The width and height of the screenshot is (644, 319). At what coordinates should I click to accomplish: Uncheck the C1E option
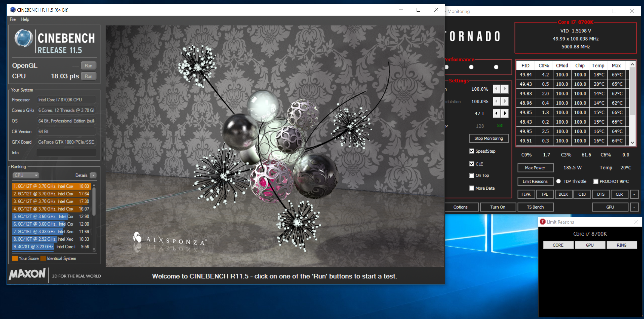pyautogui.click(x=472, y=164)
